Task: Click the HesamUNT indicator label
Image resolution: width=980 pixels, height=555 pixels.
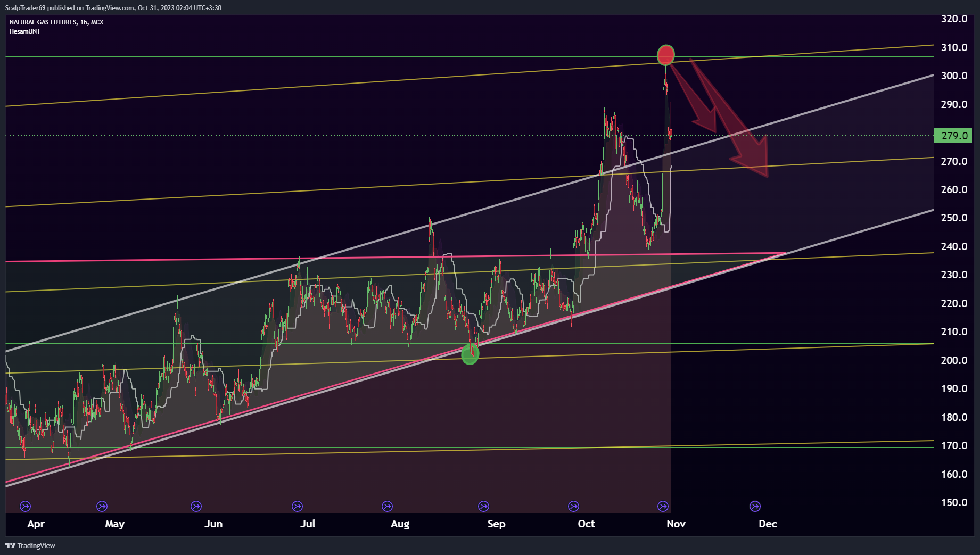Action: click(25, 31)
